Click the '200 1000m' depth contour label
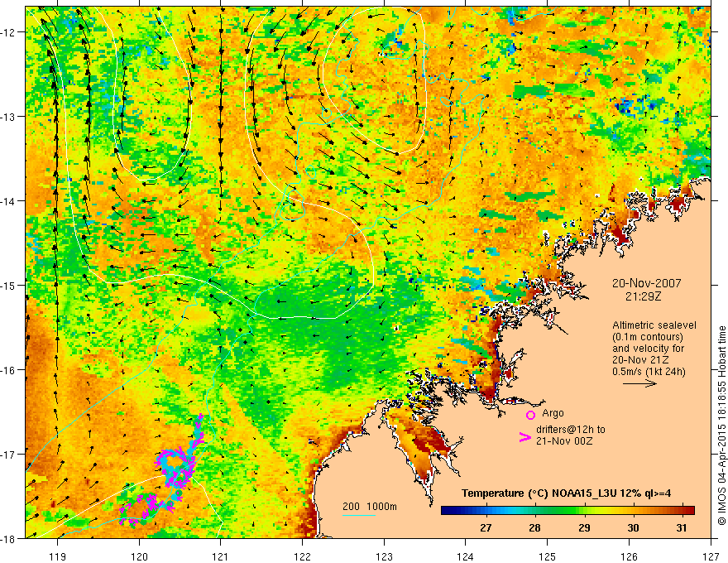728x563 pixels. (x=370, y=507)
